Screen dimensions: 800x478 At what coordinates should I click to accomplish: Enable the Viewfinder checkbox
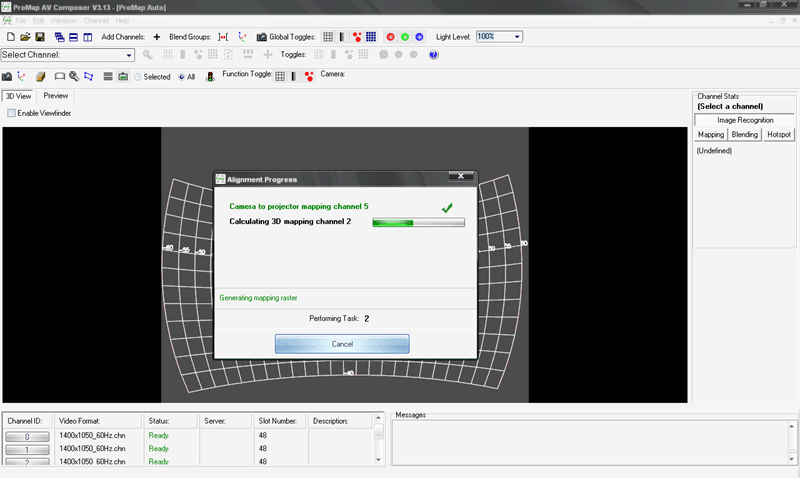click(11, 113)
